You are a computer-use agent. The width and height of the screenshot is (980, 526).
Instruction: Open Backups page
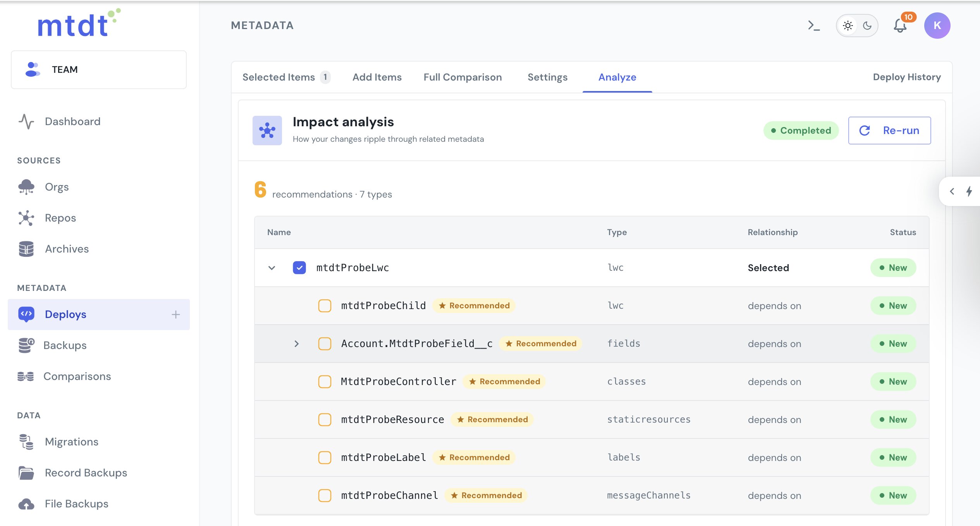pyautogui.click(x=65, y=345)
